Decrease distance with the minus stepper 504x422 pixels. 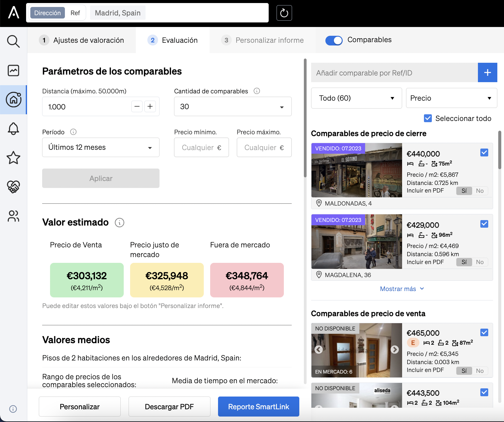(x=137, y=106)
